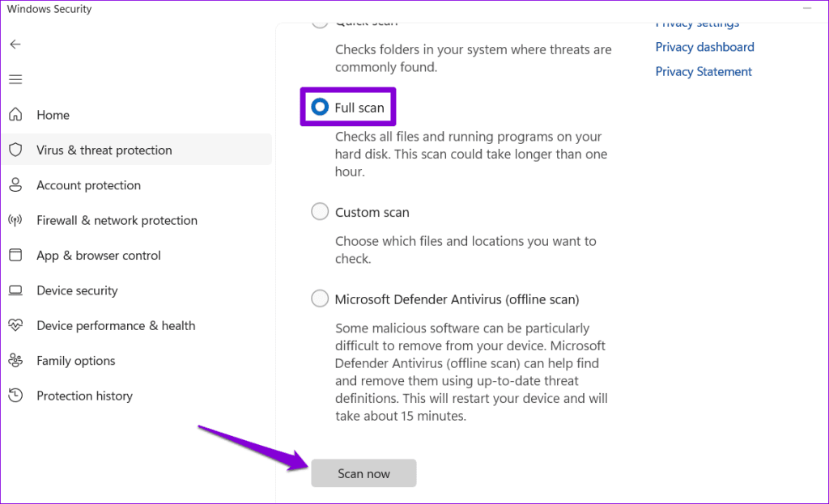Select the Quick scan radio button
This screenshot has width=829, height=504.
(x=320, y=23)
